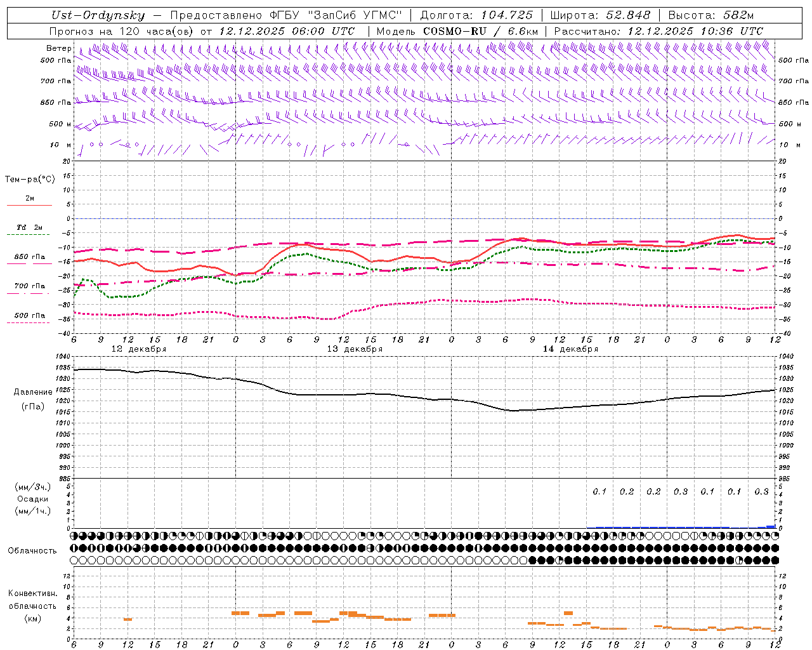Click the '2м' temperature legend entry

coord(30,198)
